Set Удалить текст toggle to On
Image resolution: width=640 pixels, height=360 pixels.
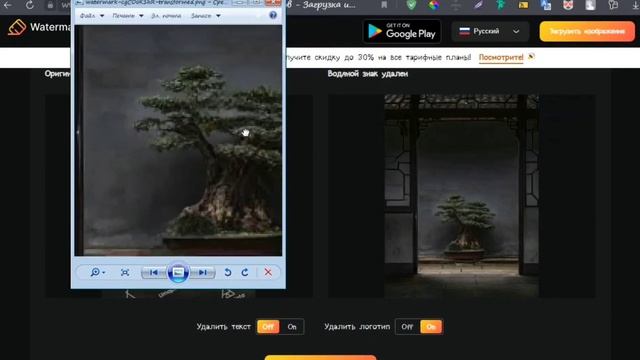click(x=292, y=327)
